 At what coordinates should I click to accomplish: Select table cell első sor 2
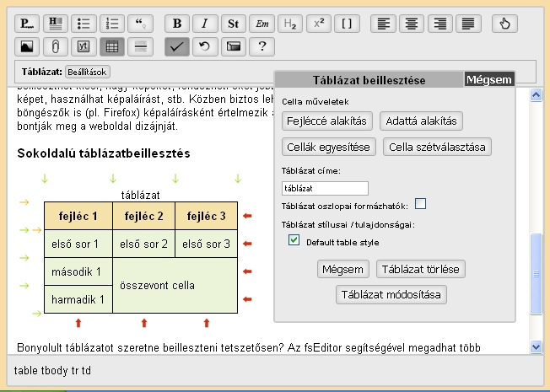click(143, 244)
